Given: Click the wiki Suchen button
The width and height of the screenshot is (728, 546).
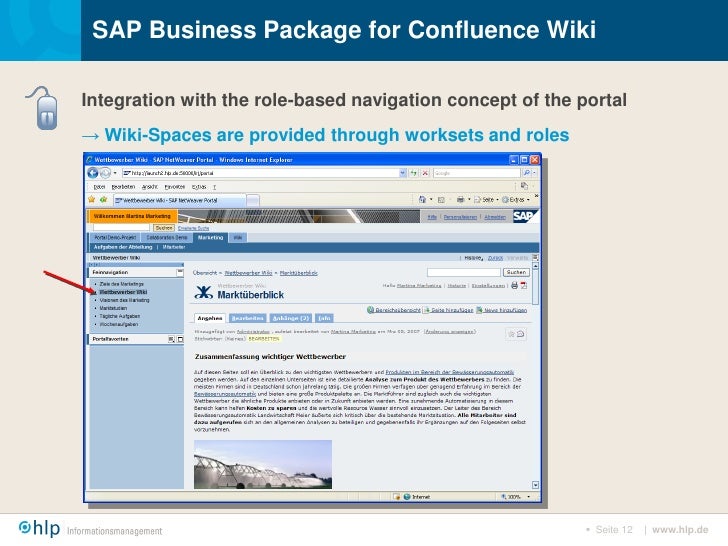Looking at the screenshot, I should pyautogui.click(x=516, y=272).
